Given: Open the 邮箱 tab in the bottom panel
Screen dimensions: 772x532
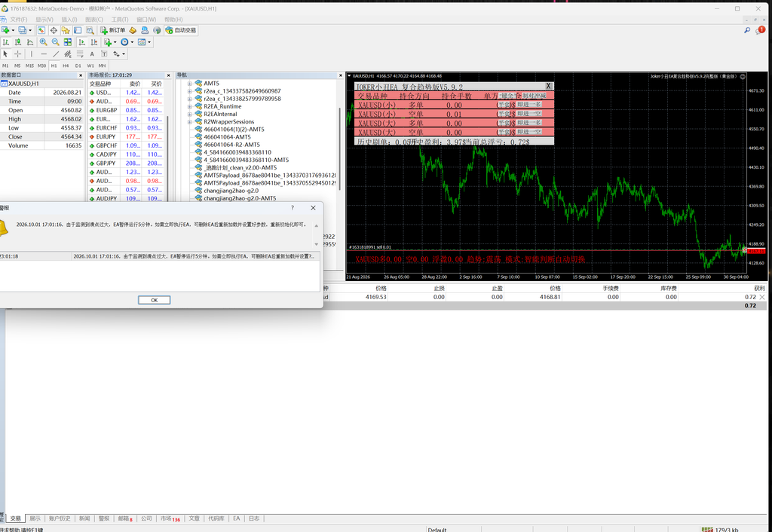Looking at the screenshot, I should pyautogui.click(x=125, y=518).
